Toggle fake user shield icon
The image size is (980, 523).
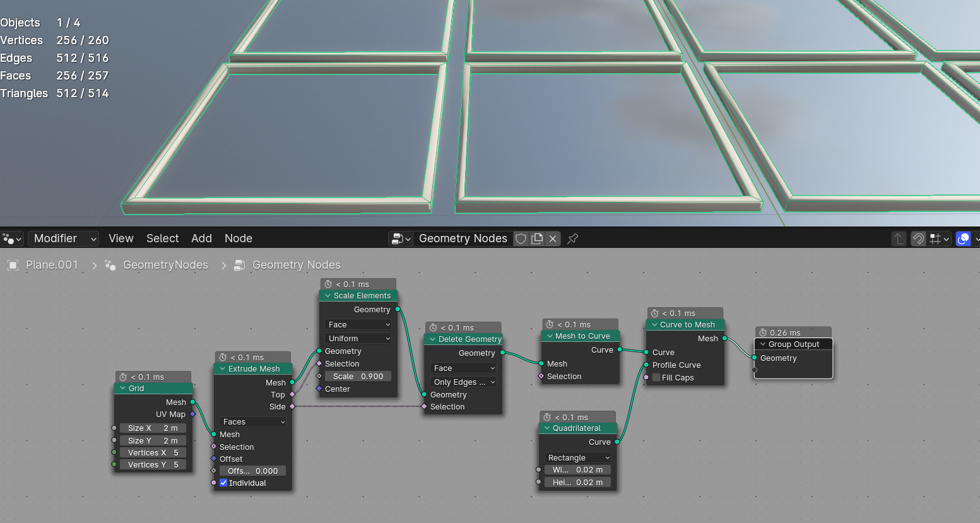[521, 238]
